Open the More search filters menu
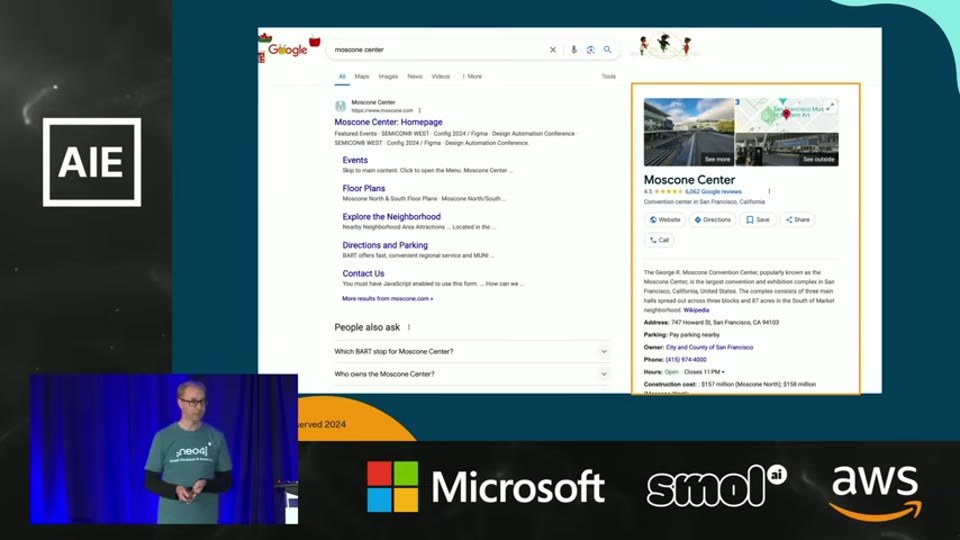 pyautogui.click(x=472, y=77)
